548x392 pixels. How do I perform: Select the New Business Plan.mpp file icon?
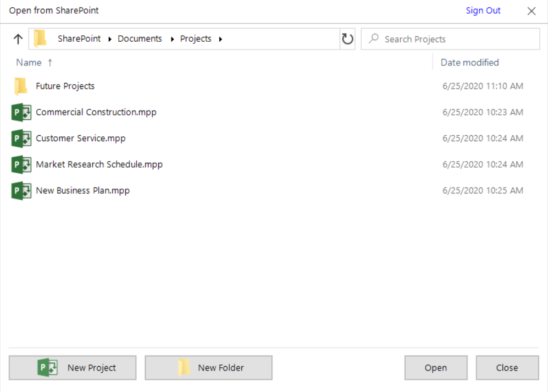click(21, 191)
